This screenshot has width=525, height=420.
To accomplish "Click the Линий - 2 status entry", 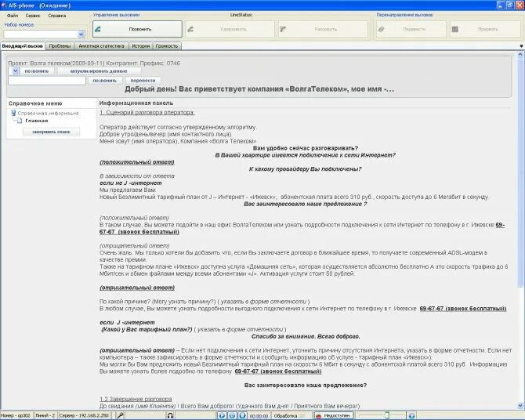I will pyautogui.click(x=45, y=415).
